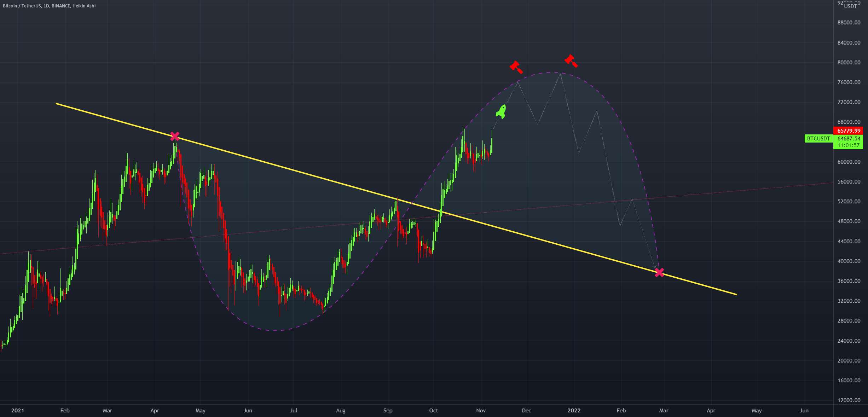Select the pink X marker at April peak

pyautogui.click(x=175, y=136)
